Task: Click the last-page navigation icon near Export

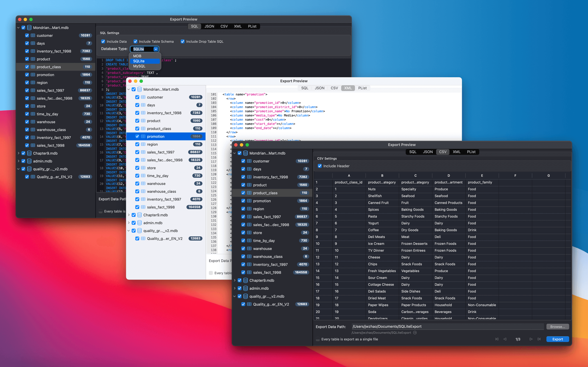Action: (539, 339)
